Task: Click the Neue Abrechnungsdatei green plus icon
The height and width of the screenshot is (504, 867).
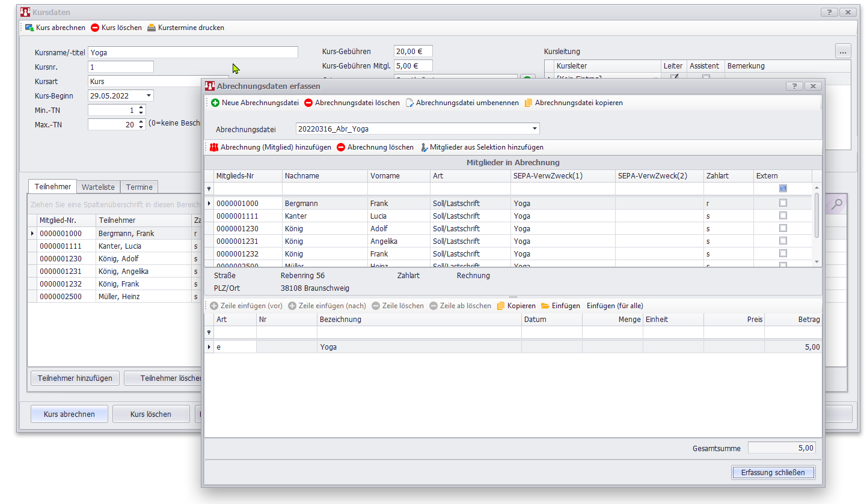Action: [x=215, y=103]
